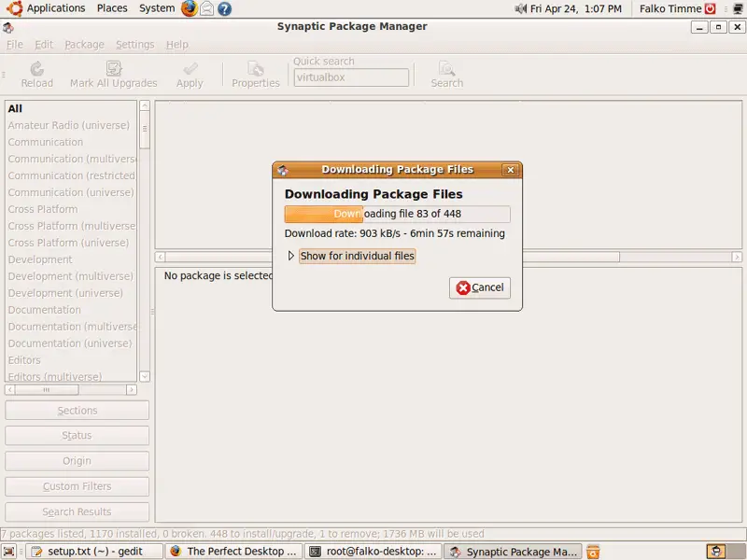Switch to setup.txt gedit in the taskbar

click(94, 552)
